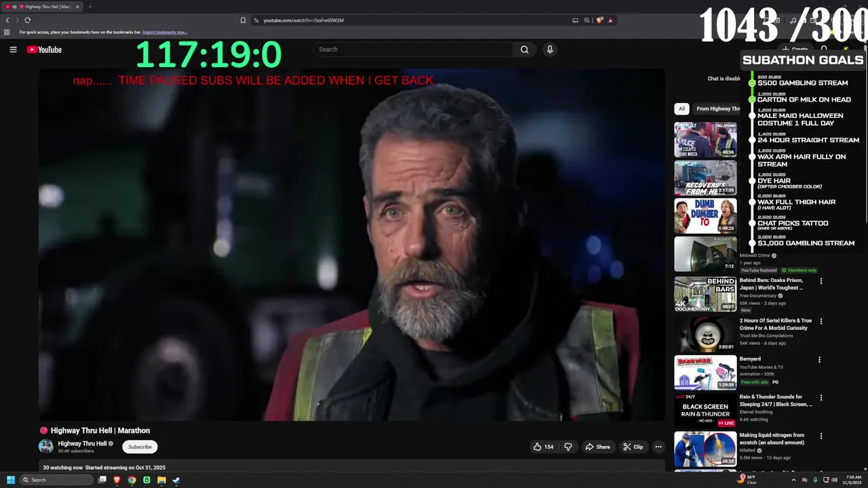Open options menu for 2 Hours Of Serial Killers
This screenshot has width=868, height=488.
click(x=821, y=321)
